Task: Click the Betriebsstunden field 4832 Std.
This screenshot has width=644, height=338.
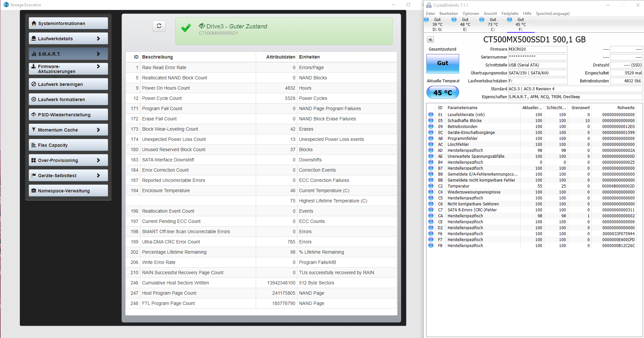Action: click(x=626, y=81)
